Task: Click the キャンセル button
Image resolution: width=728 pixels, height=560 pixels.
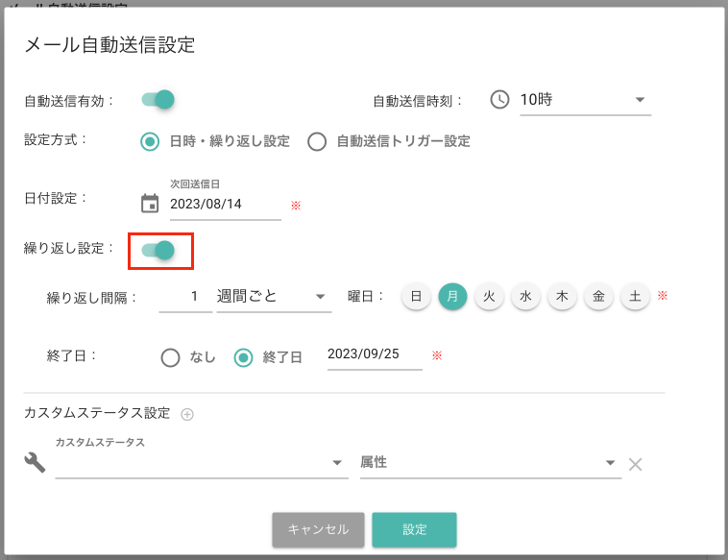Action: tap(318, 529)
